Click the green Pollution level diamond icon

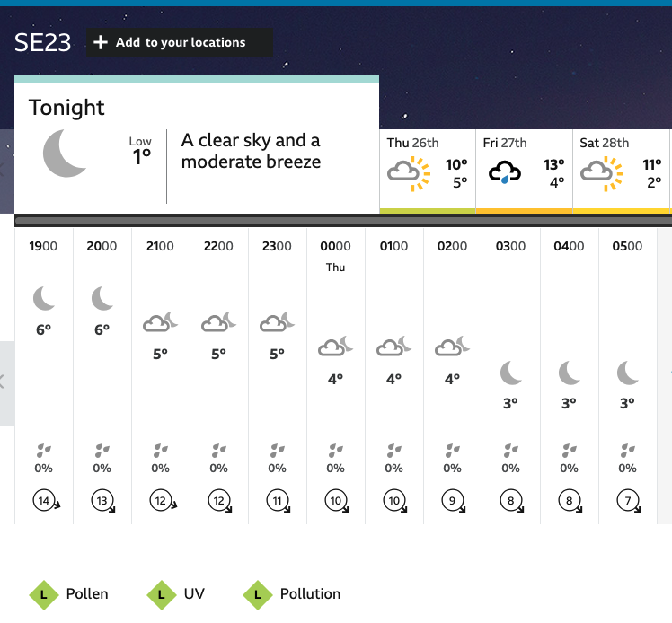pos(258,593)
